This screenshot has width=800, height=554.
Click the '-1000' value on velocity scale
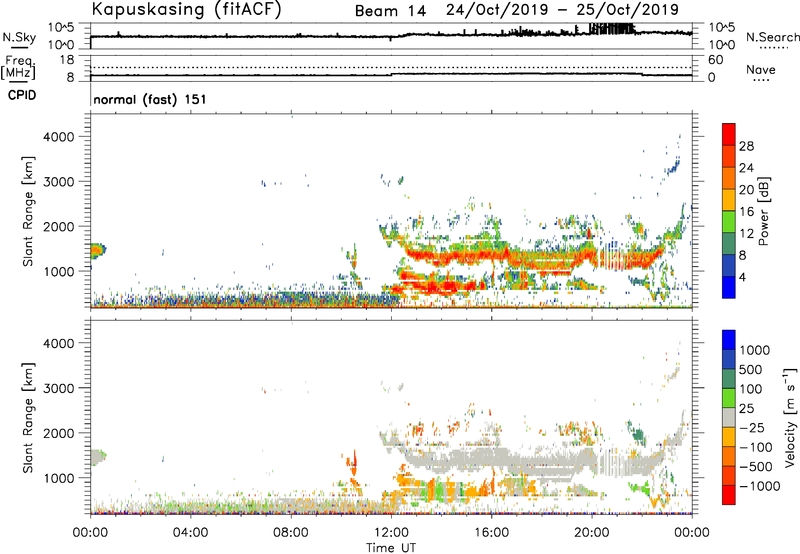tap(760, 486)
